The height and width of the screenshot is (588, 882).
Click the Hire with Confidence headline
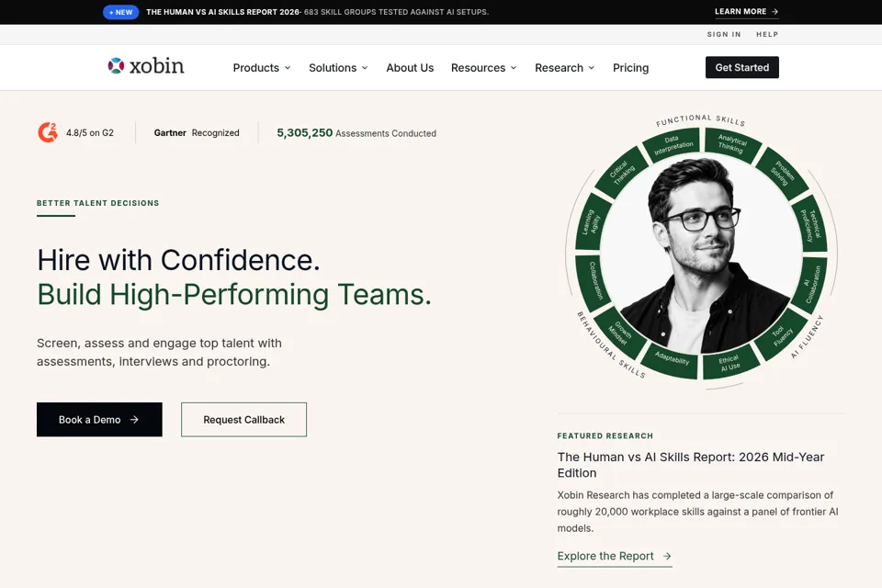point(178,260)
